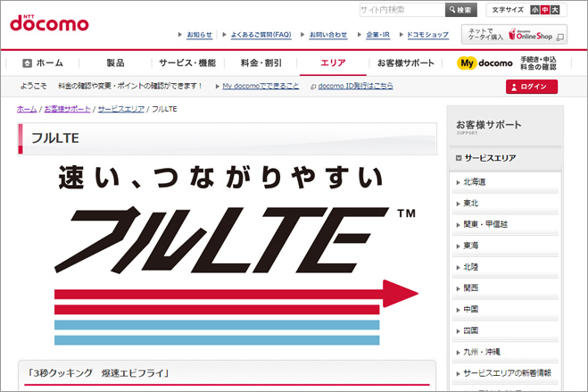Go to お客様サポート breadcrumb
The image size is (588, 392).
(x=68, y=109)
